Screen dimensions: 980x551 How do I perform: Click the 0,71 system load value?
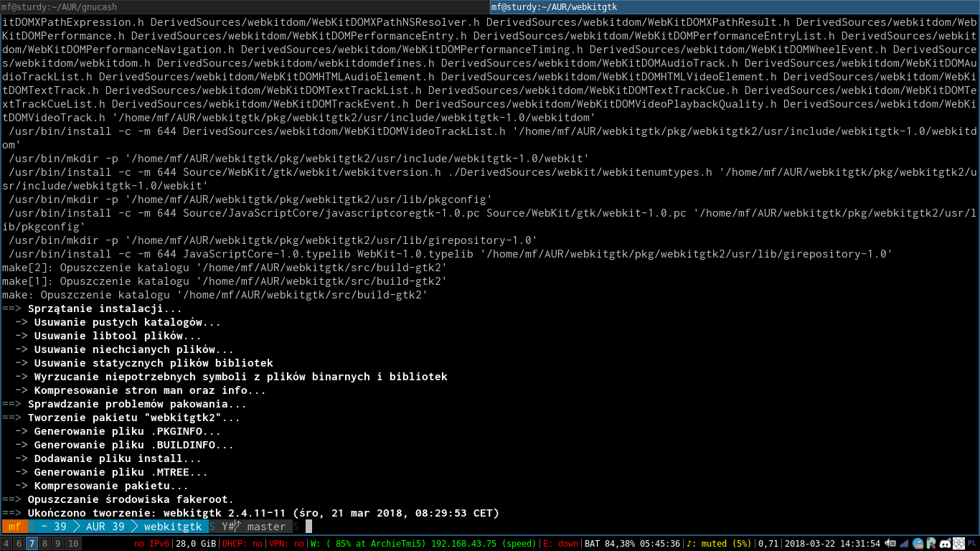pos(768,544)
